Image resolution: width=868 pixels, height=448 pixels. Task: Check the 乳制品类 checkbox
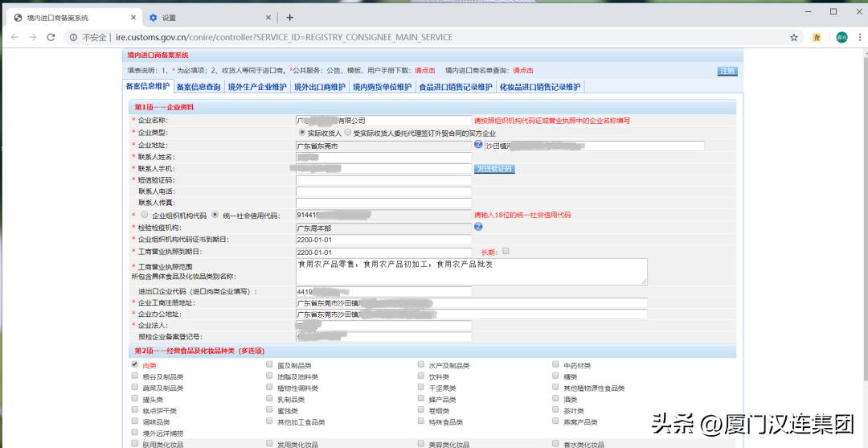[269, 399]
